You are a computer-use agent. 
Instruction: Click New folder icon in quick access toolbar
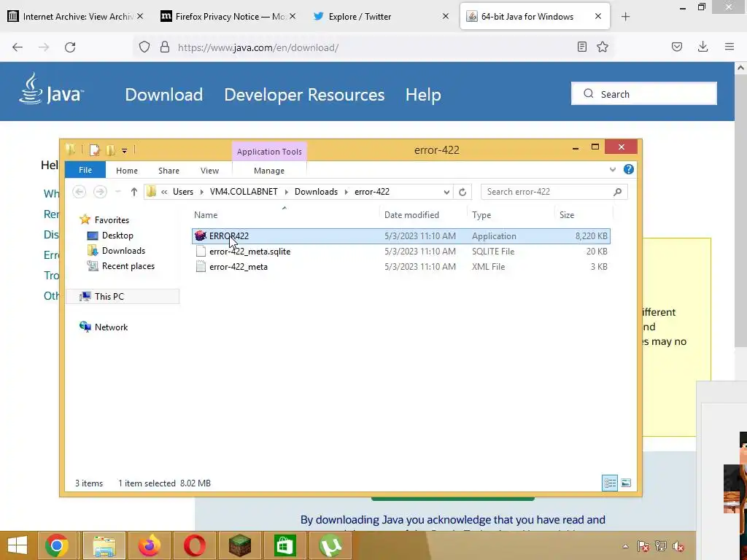tap(111, 150)
